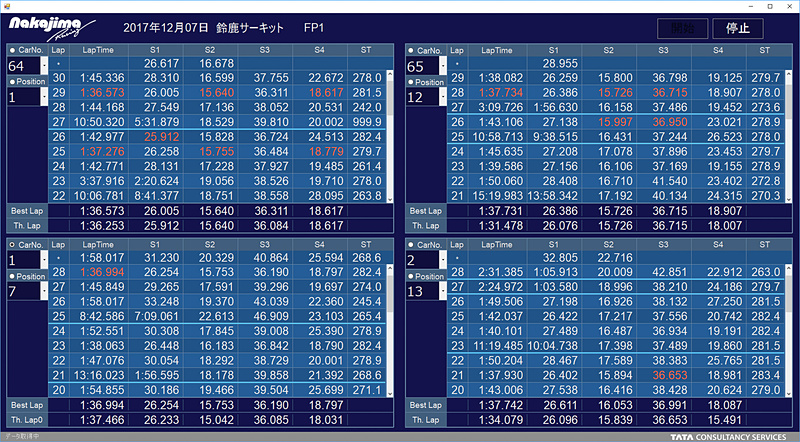The height and width of the screenshot is (442, 800).
Task: Click scroll-up arrow in car 2 lap table
Action: (x=789, y=269)
